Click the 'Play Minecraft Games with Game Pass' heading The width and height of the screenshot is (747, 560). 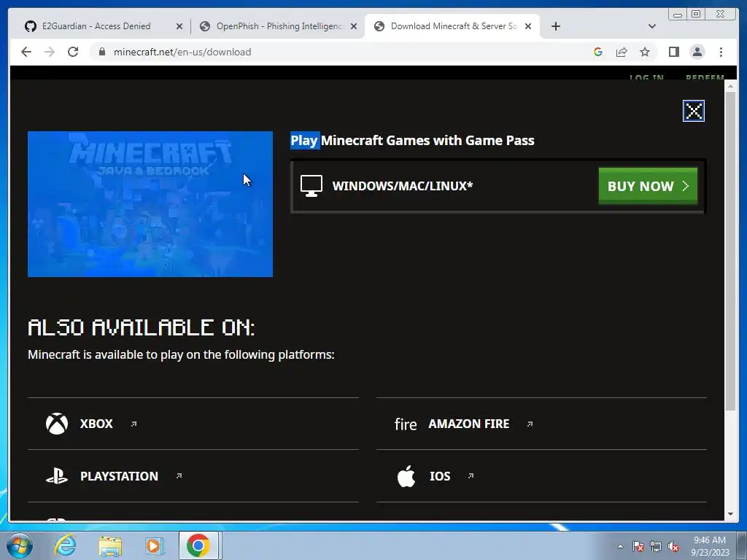[x=412, y=141]
